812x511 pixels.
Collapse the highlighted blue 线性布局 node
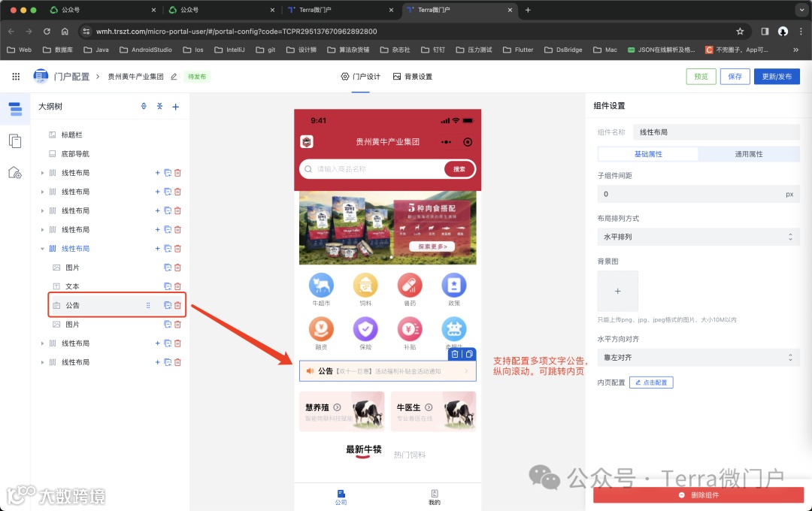pos(42,249)
